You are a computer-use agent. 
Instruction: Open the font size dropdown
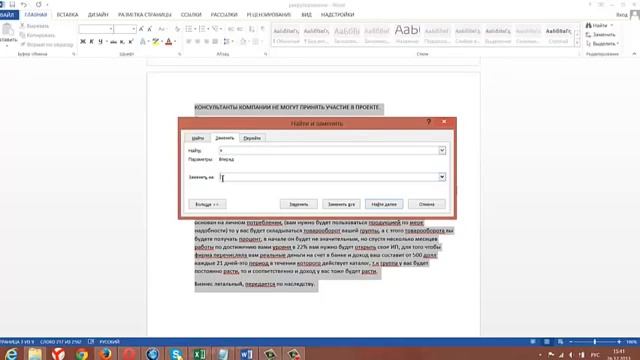point(133,29)
